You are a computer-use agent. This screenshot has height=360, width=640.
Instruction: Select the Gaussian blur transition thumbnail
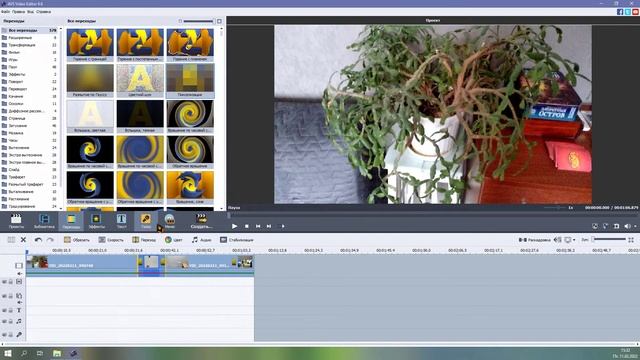pos(90,80)
